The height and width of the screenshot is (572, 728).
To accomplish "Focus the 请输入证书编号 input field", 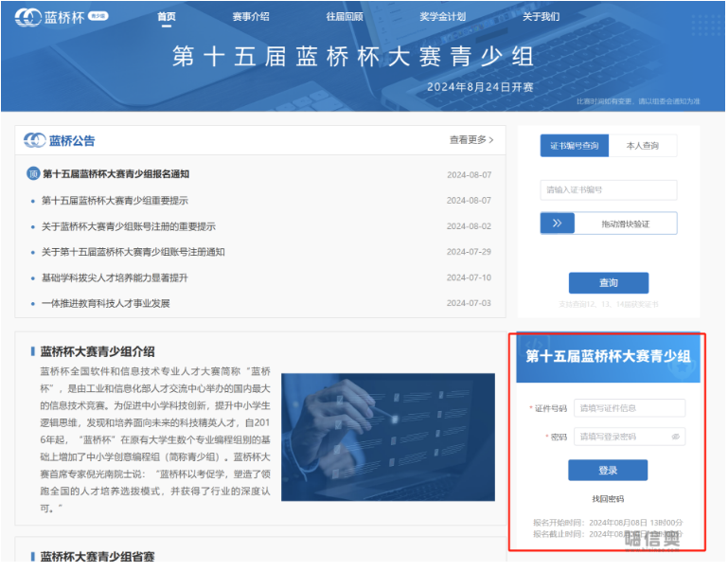I will (609, 190).
